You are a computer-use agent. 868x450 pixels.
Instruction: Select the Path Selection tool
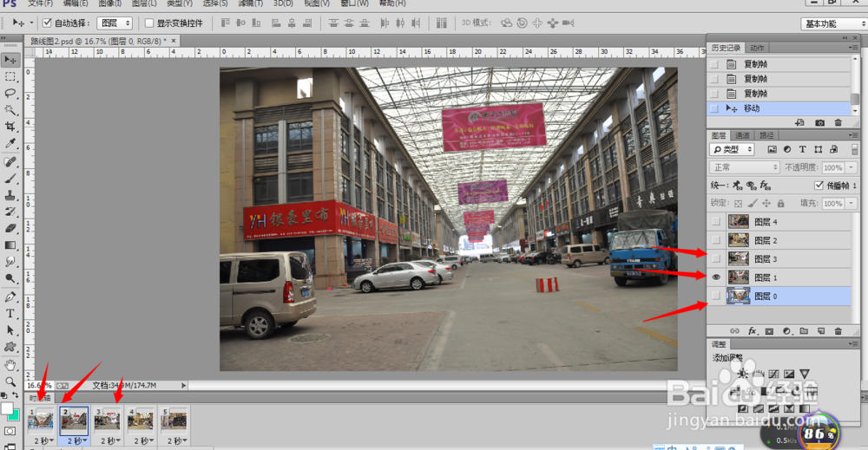point(10,330)
